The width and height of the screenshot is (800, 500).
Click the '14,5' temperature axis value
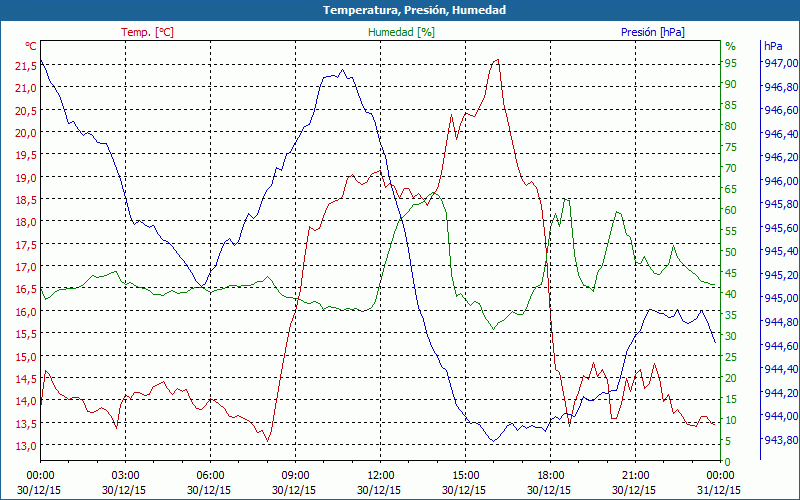(26, 379)
